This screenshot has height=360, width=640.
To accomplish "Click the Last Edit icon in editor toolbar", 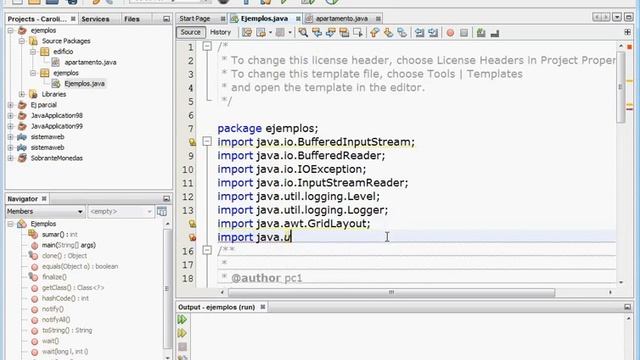I will [247, 33].
